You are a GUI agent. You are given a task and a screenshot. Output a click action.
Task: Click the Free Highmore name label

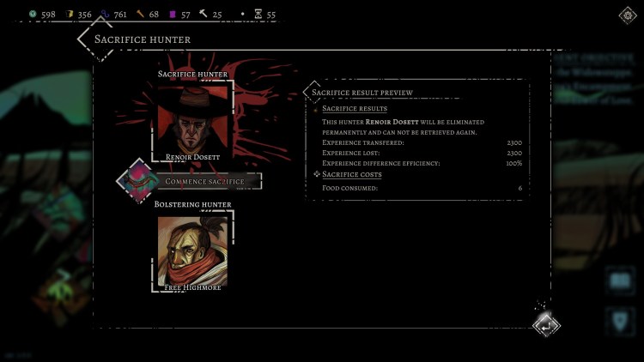pos(193,287)
